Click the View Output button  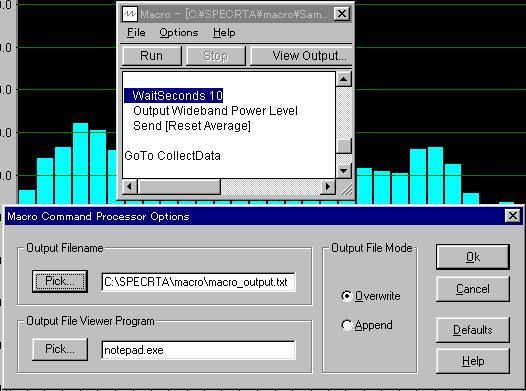point(301,56)
